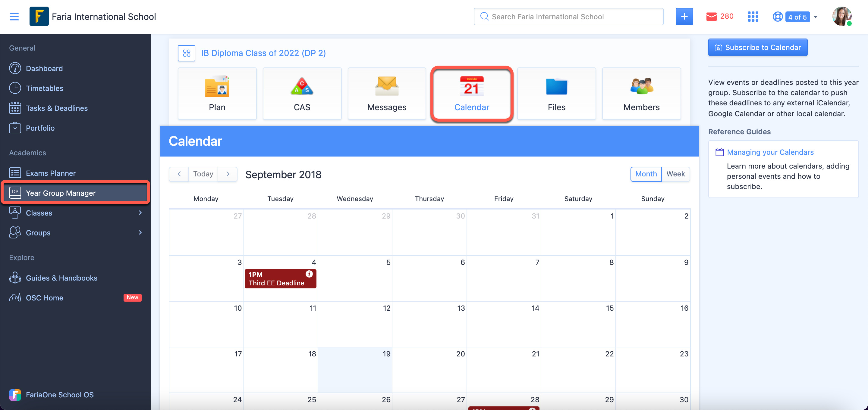Open the Managing your Calendars guide link
The width and height of the screenshot is (868, 410).
pos(770,152)
